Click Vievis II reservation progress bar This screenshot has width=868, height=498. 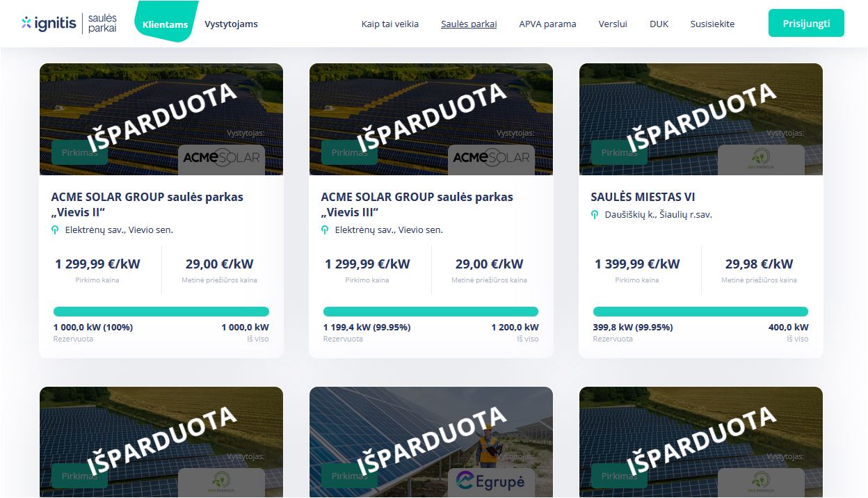(161, 312)
